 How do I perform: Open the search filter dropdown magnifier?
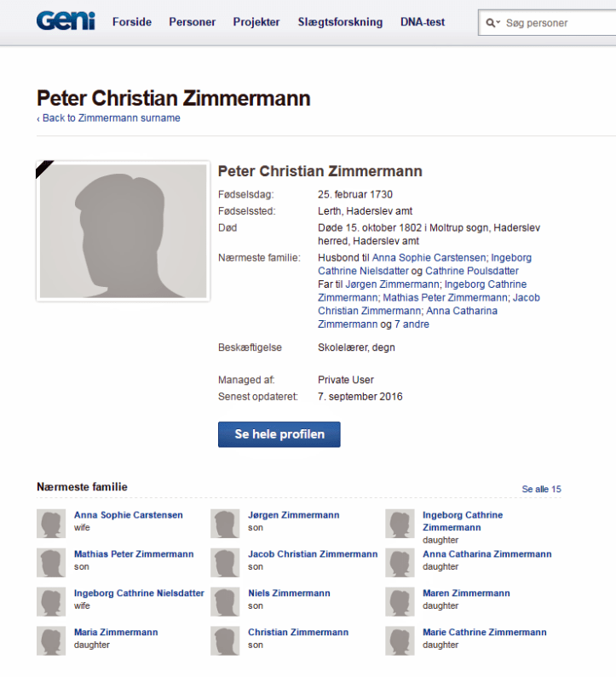[x=493, y=23]
